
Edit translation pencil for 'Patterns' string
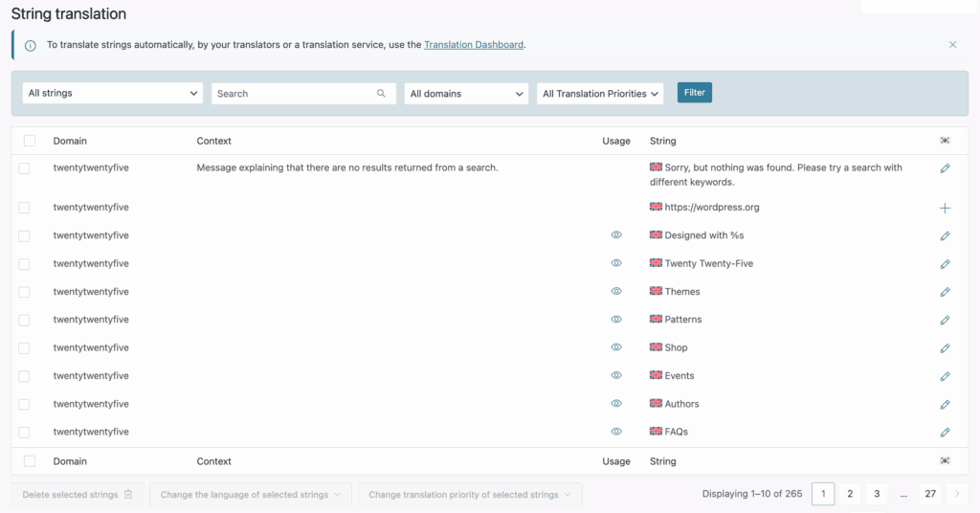pos(945,320)
